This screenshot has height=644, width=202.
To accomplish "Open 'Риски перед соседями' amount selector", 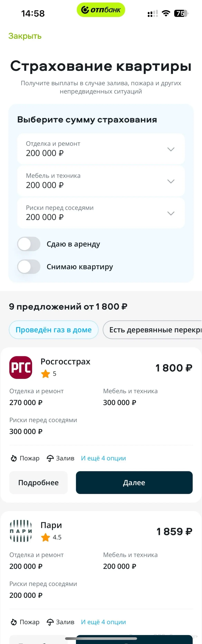I will 101,213.
